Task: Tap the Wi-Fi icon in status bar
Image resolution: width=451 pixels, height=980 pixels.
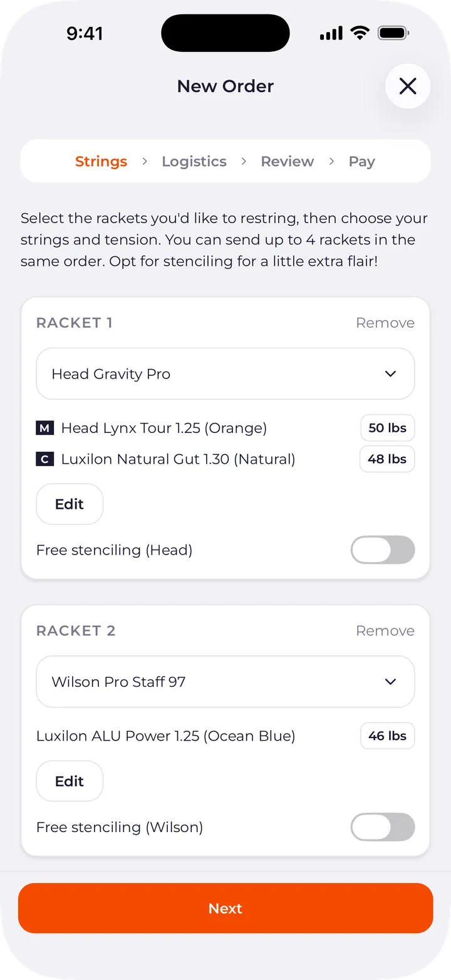Action: 360,33
